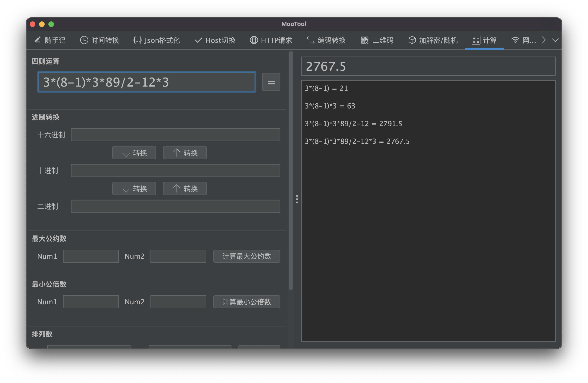Click the clock icon for 时间转换
This screenshot has height=383, width=588.
point(84,40)
